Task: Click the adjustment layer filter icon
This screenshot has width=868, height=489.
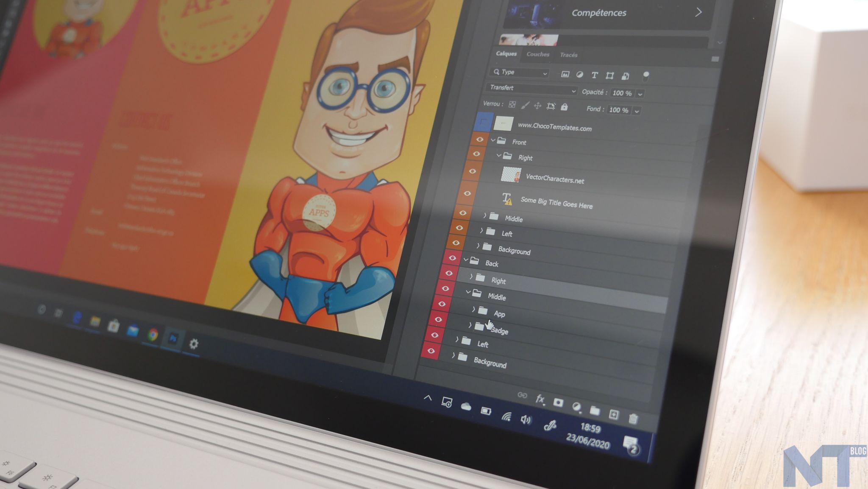Action: point(579,75)
